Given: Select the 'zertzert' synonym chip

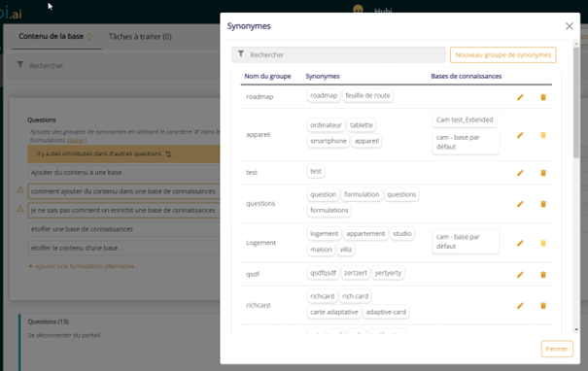Looking at the screenshot, I should (x=356, y=273).
